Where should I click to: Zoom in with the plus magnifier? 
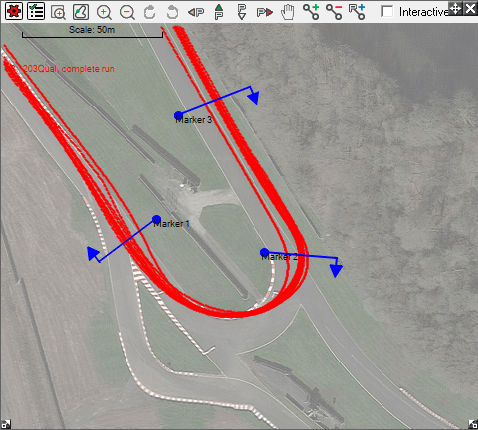tap(104, 12)
